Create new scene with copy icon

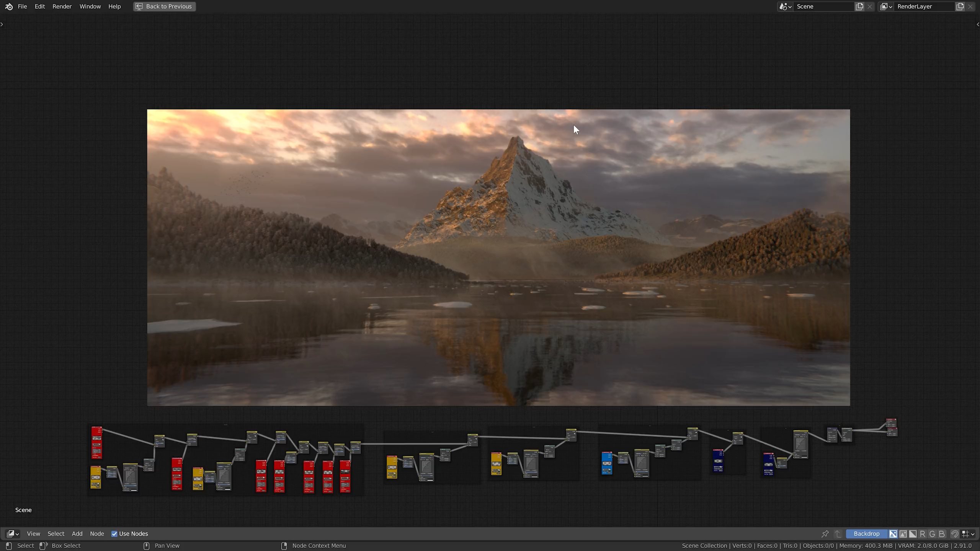pyautogui.click(x=859, y=7)
